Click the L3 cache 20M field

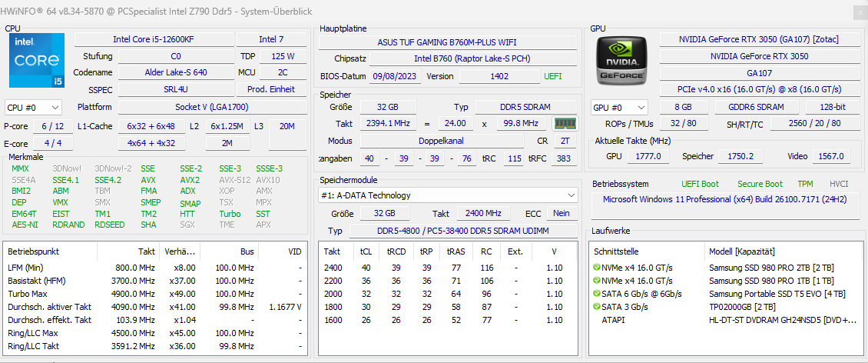coord(287,135)
